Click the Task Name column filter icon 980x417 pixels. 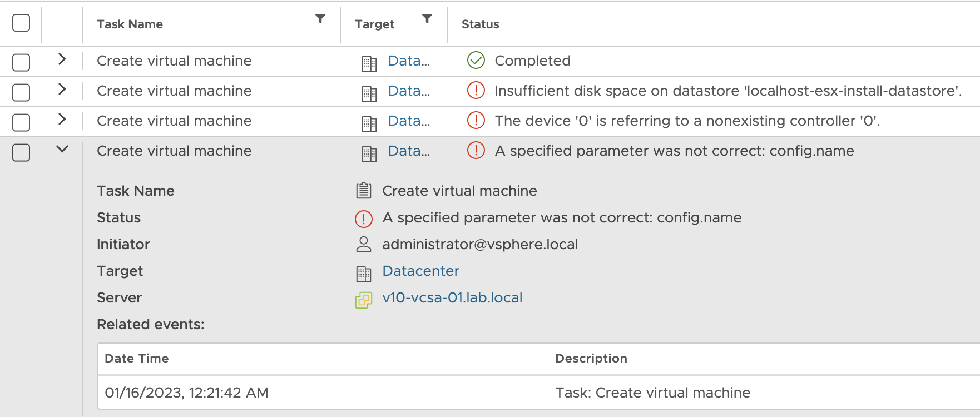(x=320, y=19)
